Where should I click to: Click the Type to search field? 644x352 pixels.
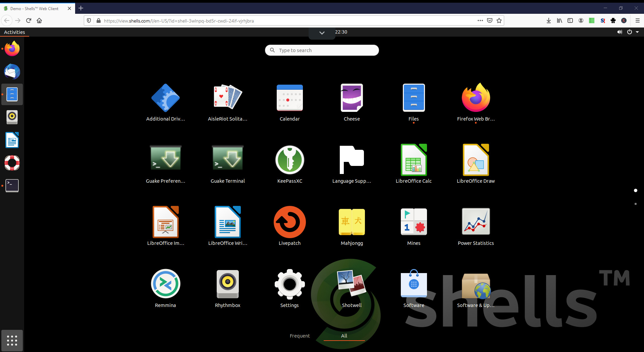322,50
